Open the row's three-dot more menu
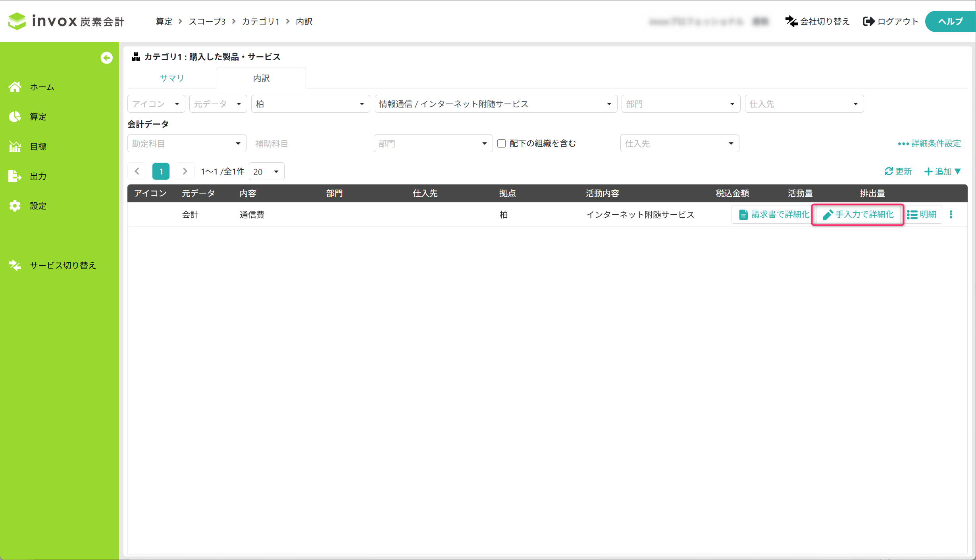Image resolution: width=976 pixels, height=560 pixels. point(951,215)
